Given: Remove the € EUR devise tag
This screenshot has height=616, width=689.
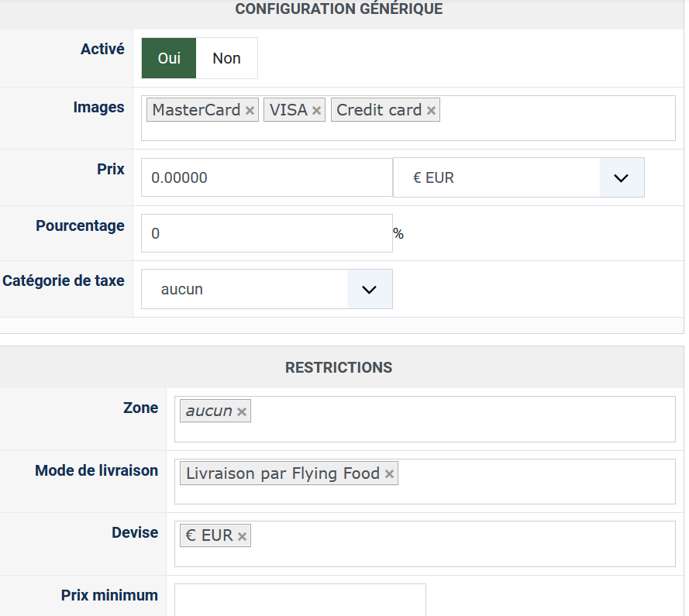Looking at the screenshot, I should (x=242, y=536).
